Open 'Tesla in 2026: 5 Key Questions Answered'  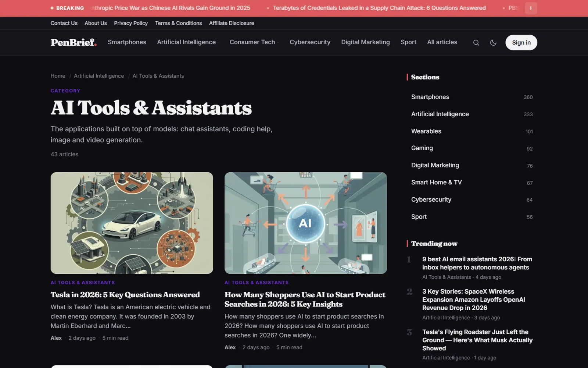125,295
